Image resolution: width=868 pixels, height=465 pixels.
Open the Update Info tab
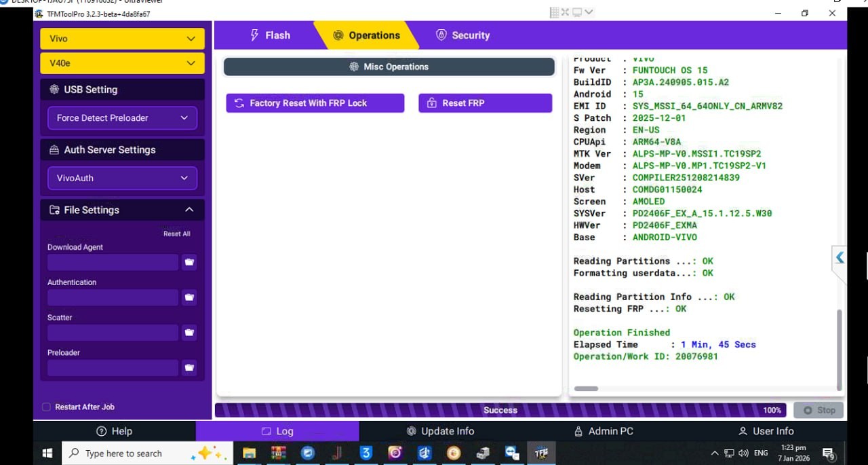pyautogui.click(x=440, y=431)
